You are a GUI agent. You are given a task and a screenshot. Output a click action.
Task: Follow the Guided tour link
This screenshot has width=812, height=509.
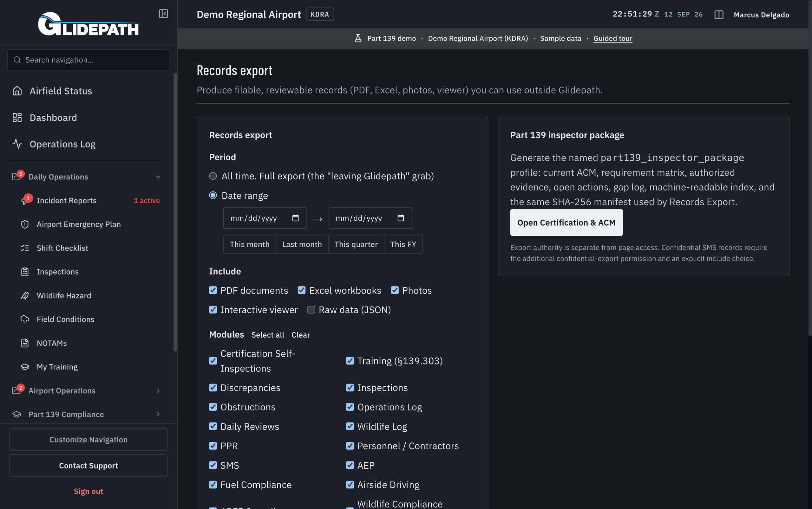coord(612,38)
